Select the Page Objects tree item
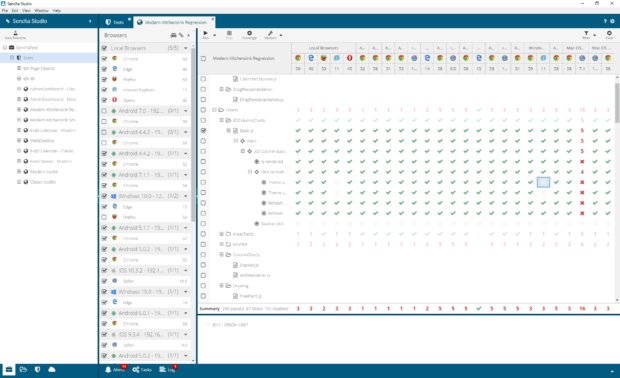Screen dimensions: 620x378 click(x=42, y=68)
